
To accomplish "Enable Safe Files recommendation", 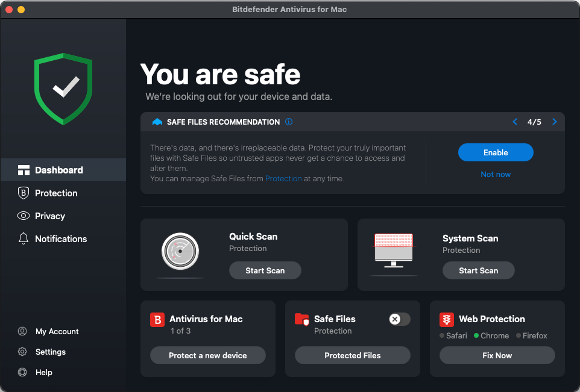I will coord(496,152).
